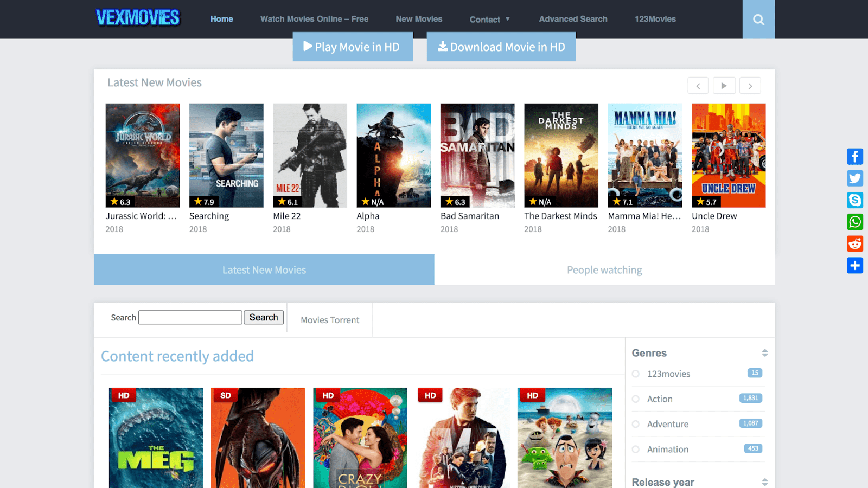This screenshot has width=868, height=488.
Task: Select the Action genre radio button
Action: (636, 399)
